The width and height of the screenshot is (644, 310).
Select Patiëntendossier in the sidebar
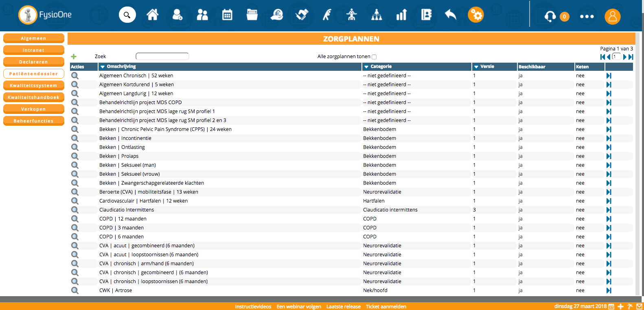click(x=34, y=74)
